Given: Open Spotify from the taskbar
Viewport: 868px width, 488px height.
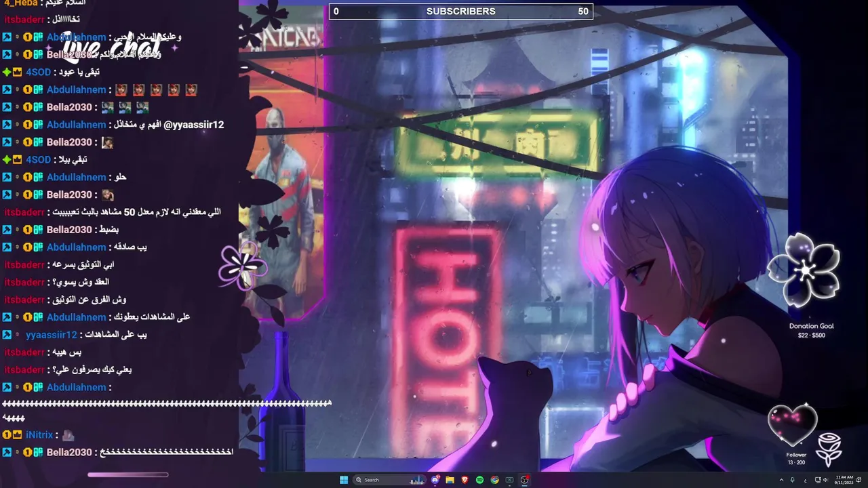Looking at the screenshot, I should coord(479,480).
